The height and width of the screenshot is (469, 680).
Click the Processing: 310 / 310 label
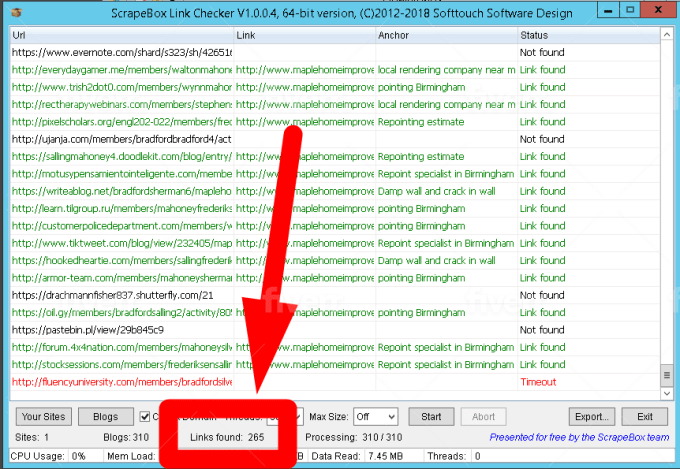(x=353, y=437)
